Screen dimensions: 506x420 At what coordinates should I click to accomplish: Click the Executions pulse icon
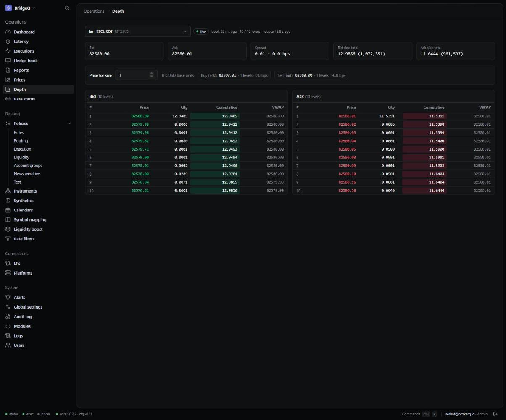tap(8, 51)
